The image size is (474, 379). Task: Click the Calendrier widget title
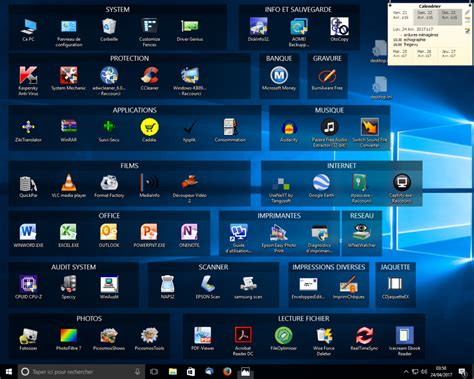tap(430, 6)
